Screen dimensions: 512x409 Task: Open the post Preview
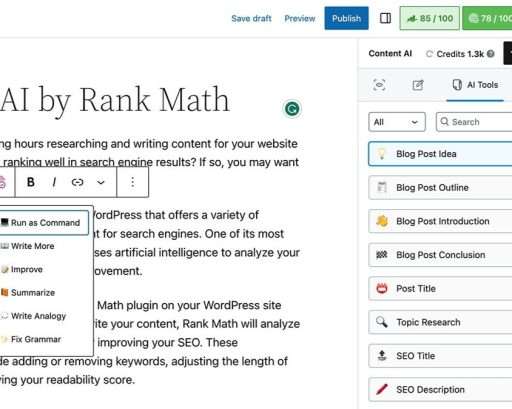300,18
